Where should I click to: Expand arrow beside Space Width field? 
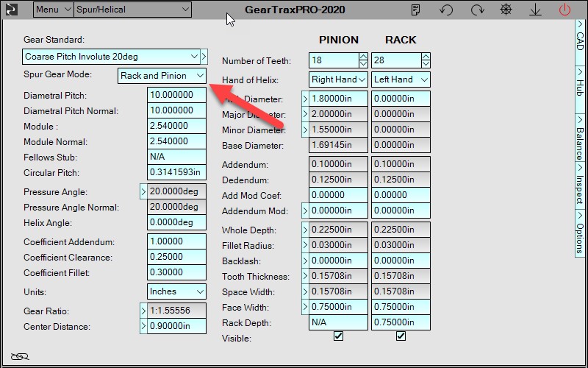point(305,291)
